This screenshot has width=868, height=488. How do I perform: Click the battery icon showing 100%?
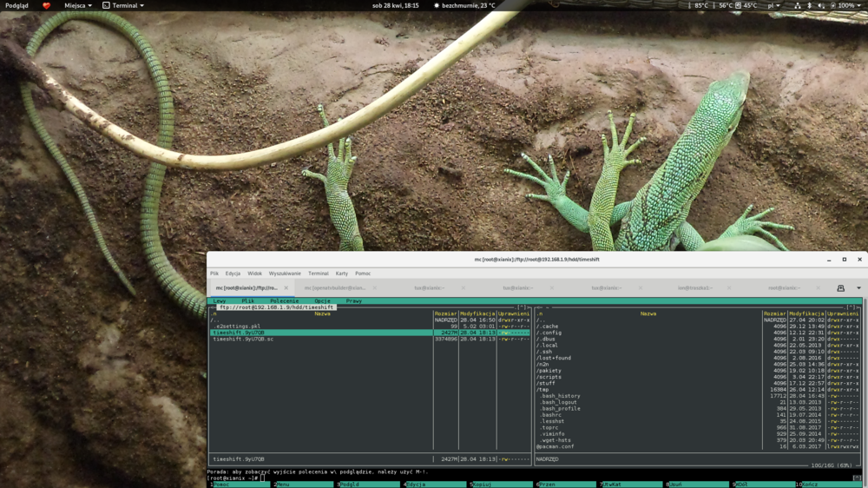click(833, 5)
